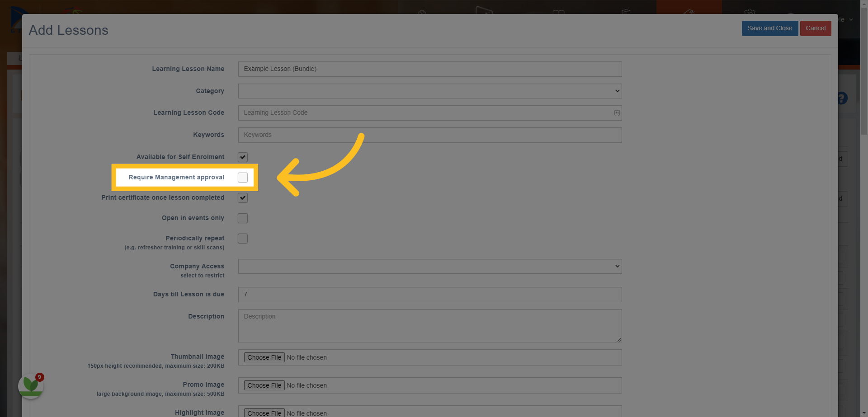Click the Company Access label

[x=197, y=266]
